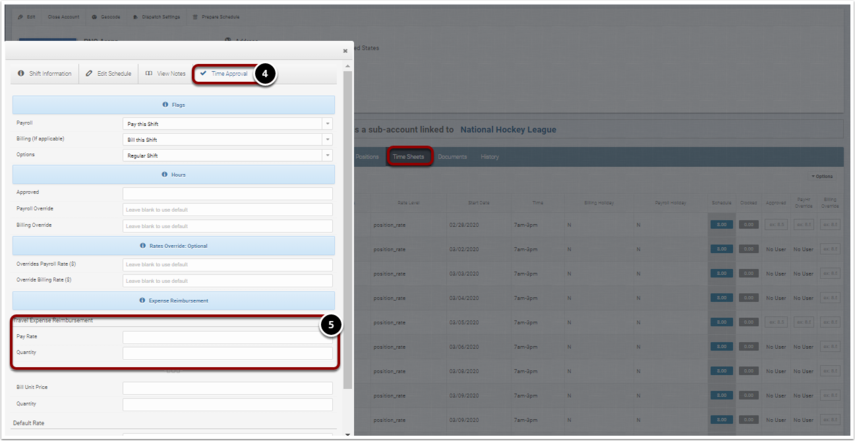This screenshot has width=855, height=441.
Task: Click Payroll Override field in 02/28/2020 row
Action: point(803,225)
